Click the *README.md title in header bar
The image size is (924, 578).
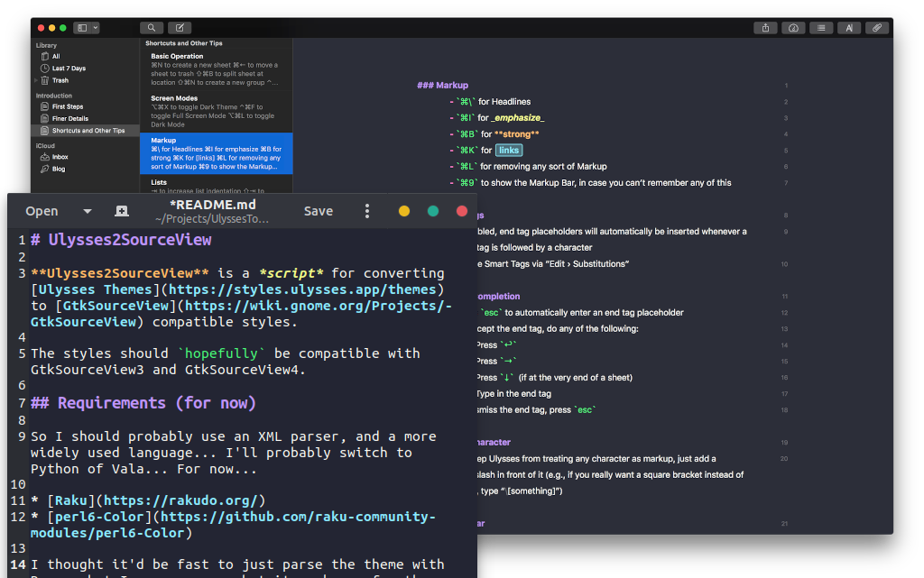[213, 205]
